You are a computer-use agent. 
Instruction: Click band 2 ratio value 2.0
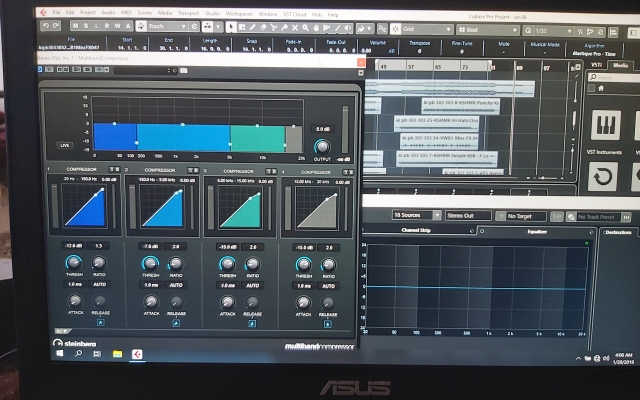pos(176,247)
